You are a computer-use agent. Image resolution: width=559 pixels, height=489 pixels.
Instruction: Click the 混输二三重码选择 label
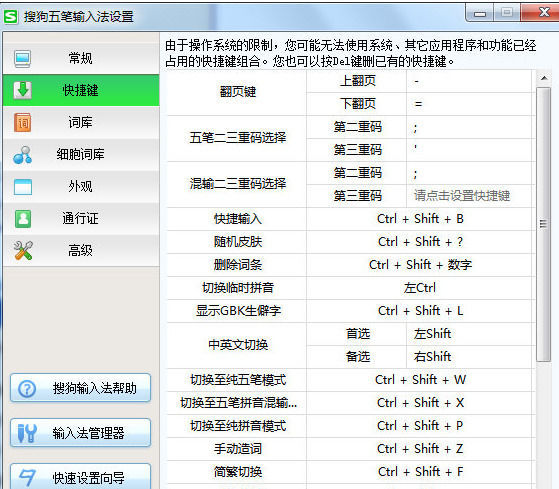coord(238,184)
